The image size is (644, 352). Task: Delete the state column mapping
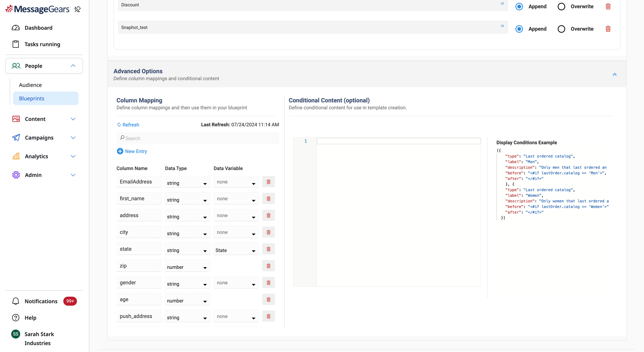[268, 249]
